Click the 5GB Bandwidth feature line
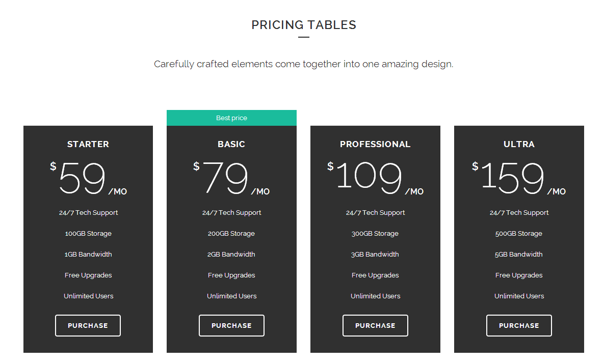The height and width of the screenshot is (364, 604). (519, 255)
